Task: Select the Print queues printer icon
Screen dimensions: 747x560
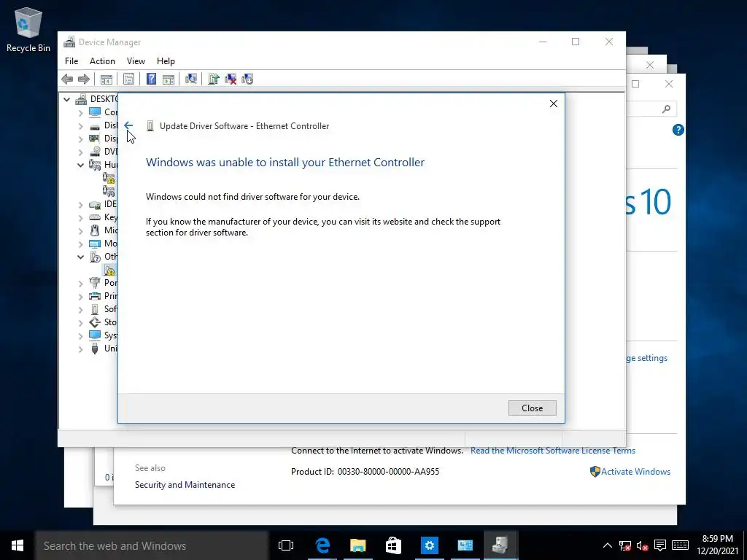Action: [95, 296]
